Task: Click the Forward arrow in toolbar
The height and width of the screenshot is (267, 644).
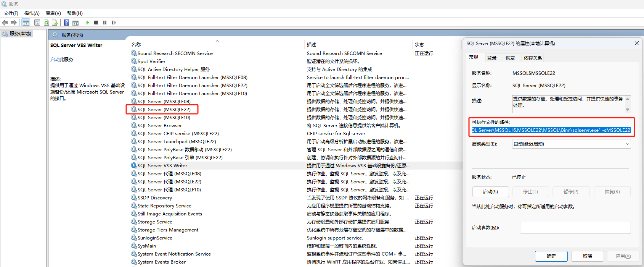Action: tap(14, 23)
